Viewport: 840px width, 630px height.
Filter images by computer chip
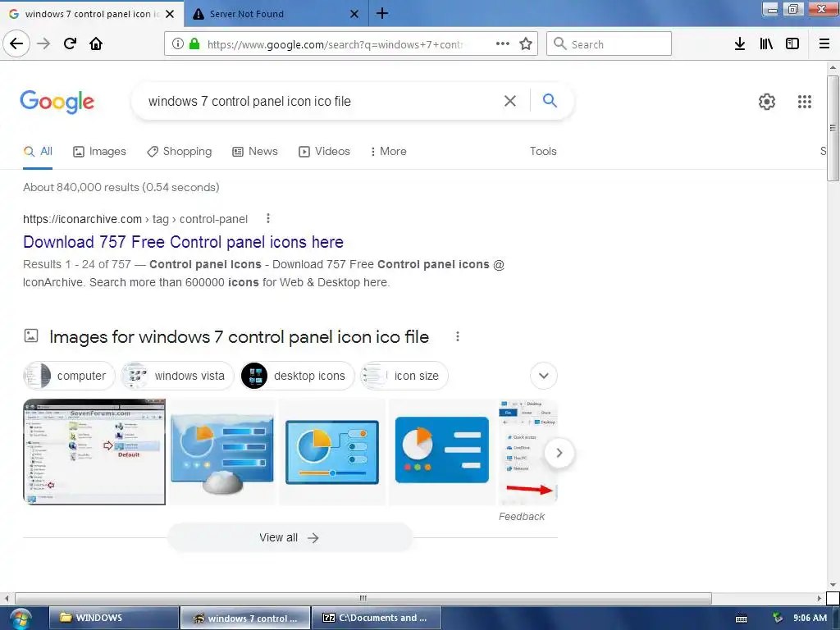click(69, 376)
